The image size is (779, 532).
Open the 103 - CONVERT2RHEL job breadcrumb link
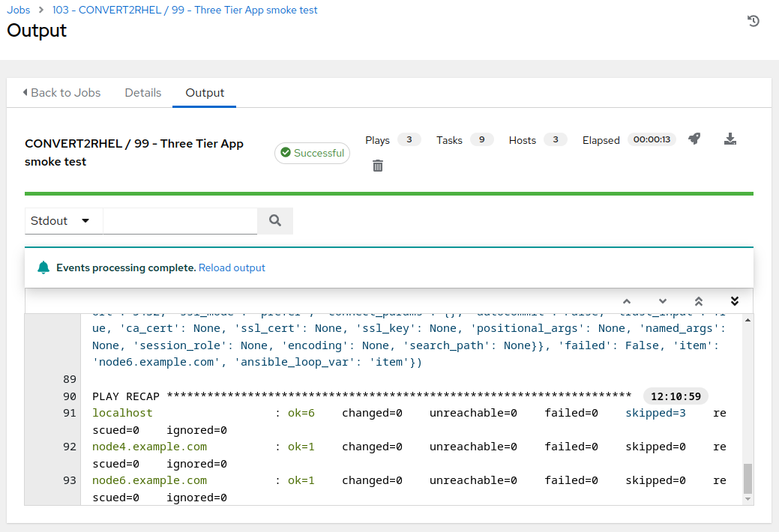click(x=184, y=10)
